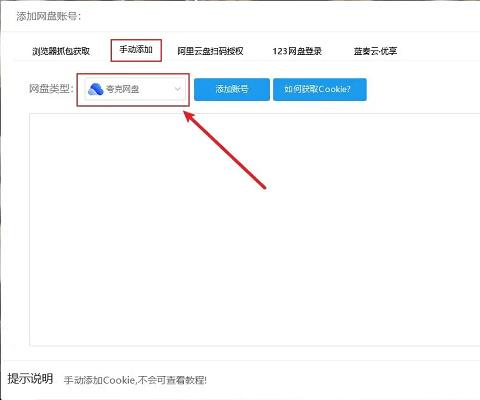Select the 手动添加 tab
The height and width of the screenshot is (400, 480).
click(x=136, y=50)
